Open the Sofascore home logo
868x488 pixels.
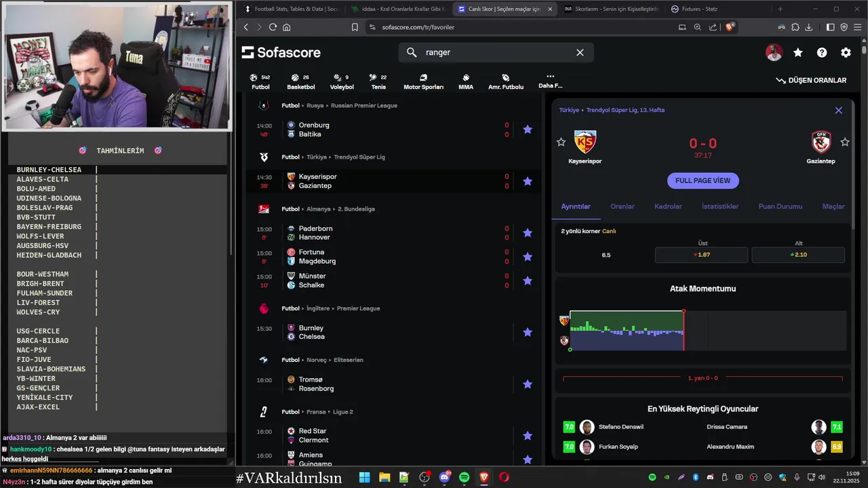coord(281,52)
